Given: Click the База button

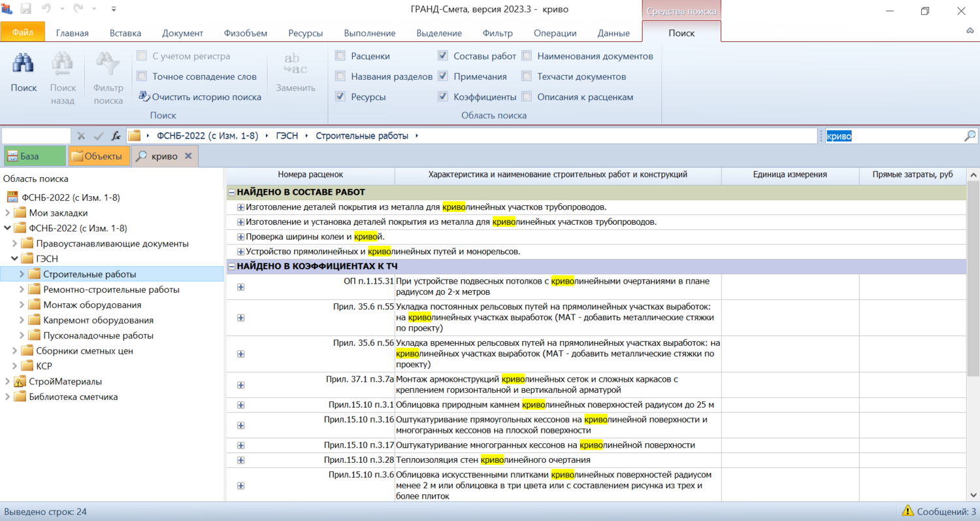Looking at the screenshot, I should [x=35, y=156].
